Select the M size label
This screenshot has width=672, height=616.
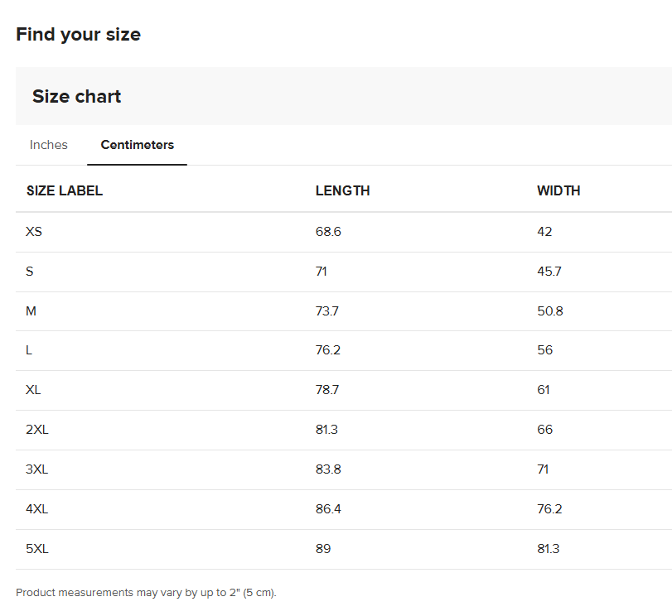click(x=31, y=310)
